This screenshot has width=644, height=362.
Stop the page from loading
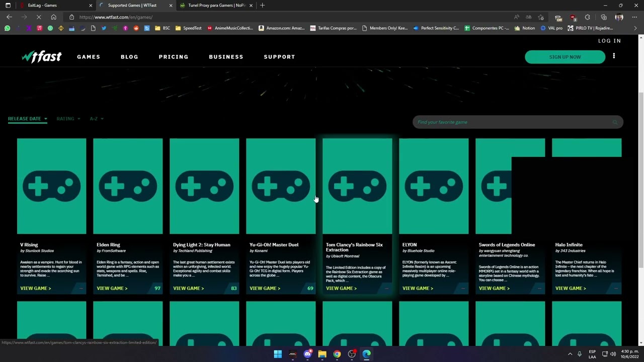pyautogui.click(x=39, y=17)
